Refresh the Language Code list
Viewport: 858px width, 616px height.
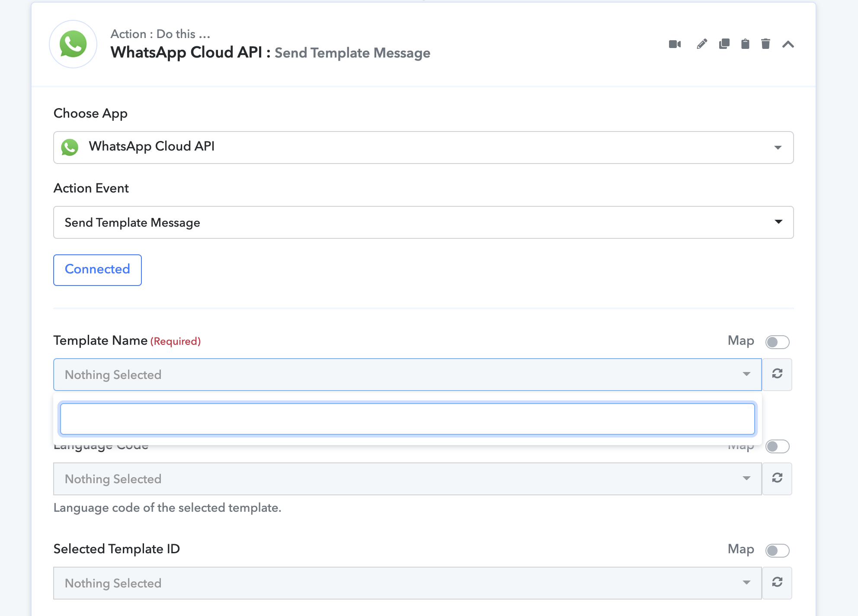(777, 479)
